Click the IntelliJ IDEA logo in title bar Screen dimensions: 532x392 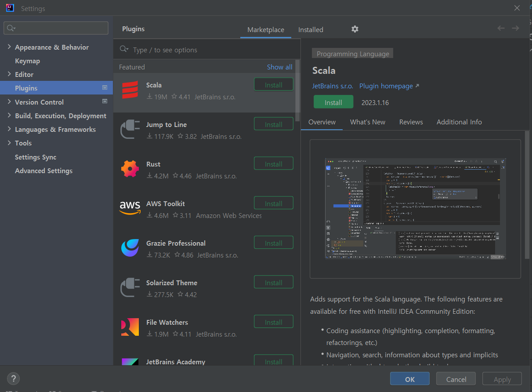(x=10, y=8)
